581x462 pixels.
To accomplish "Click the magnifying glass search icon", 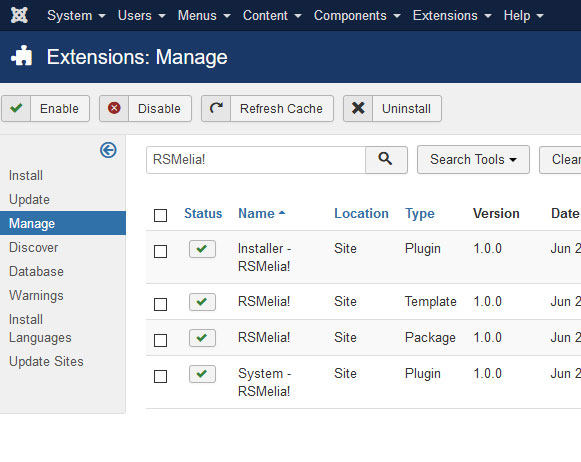I will point(385,159).
